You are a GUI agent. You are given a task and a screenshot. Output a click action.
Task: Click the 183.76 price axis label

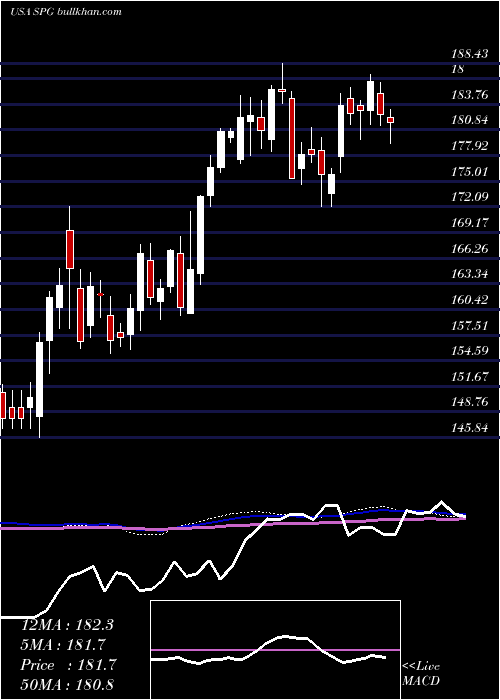click(469, 94)
